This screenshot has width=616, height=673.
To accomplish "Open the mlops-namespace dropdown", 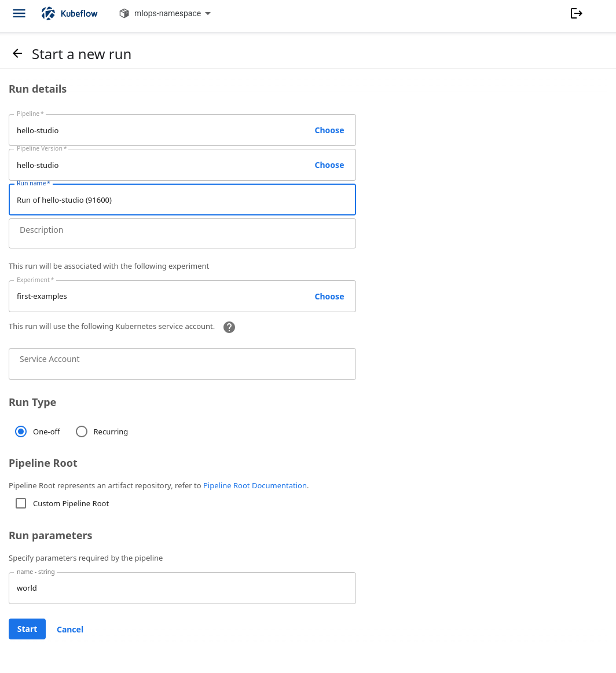I will point(165,13).
